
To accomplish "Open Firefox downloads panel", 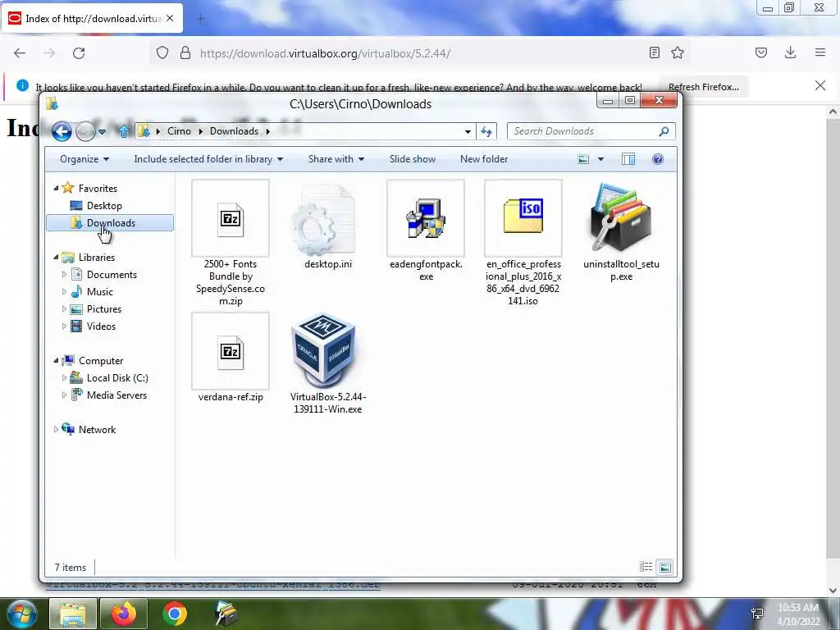I will tap(790, 52).
